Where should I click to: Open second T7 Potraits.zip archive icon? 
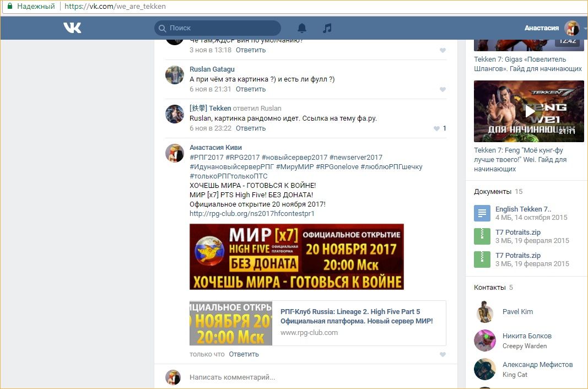482,260
